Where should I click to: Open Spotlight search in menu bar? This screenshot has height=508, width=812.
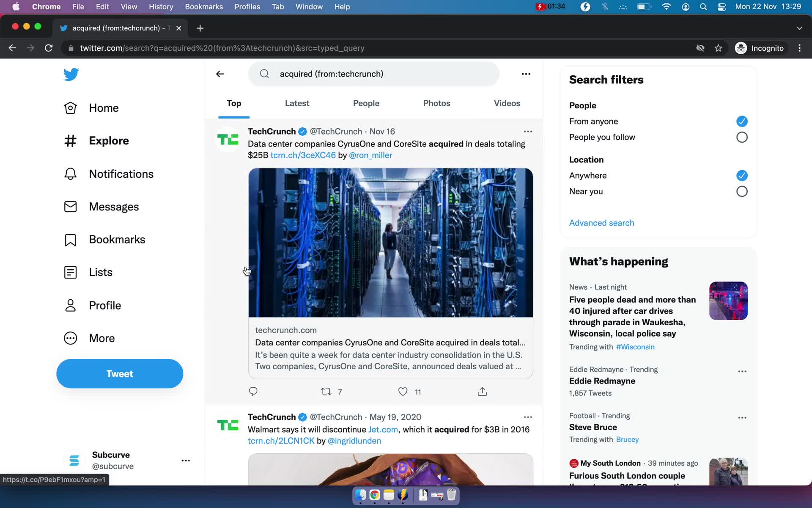coord(703,7)
